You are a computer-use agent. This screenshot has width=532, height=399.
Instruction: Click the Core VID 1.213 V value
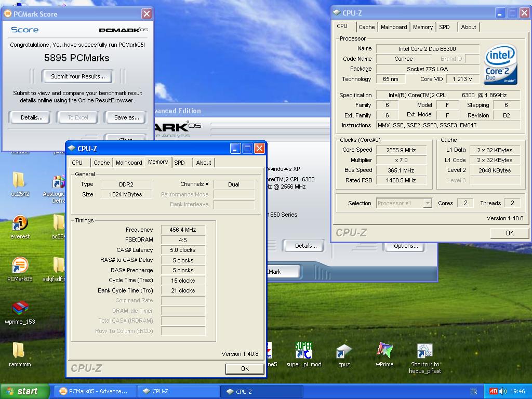click(462, 79)
